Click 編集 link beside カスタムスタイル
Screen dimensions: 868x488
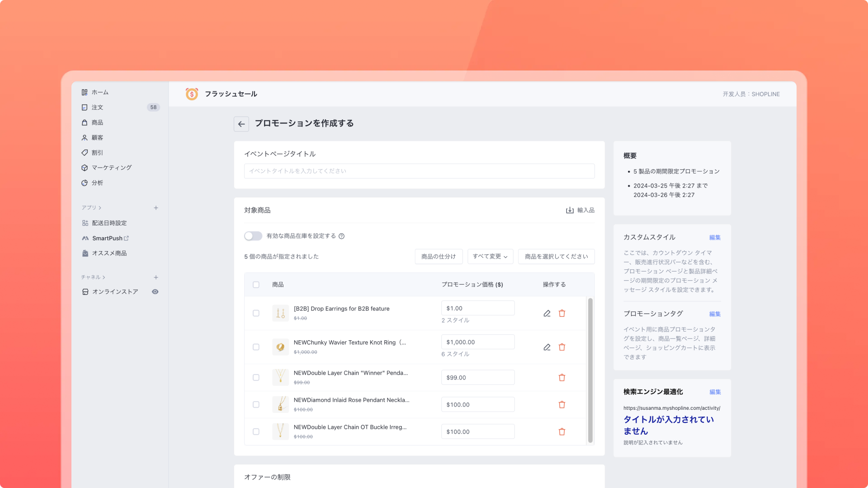tap(715, 237)
